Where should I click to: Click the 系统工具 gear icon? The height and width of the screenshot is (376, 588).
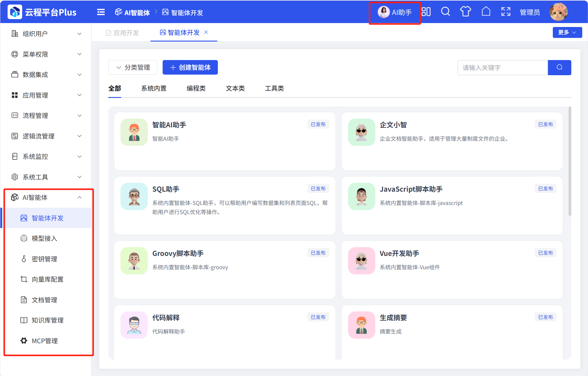click(15, 177)
